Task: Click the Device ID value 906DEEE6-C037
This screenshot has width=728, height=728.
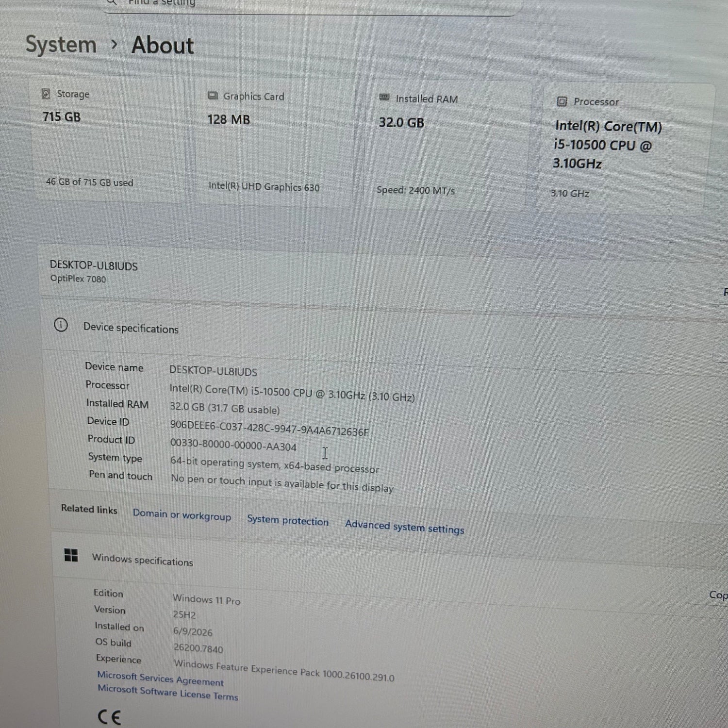Action: [269, 428]
